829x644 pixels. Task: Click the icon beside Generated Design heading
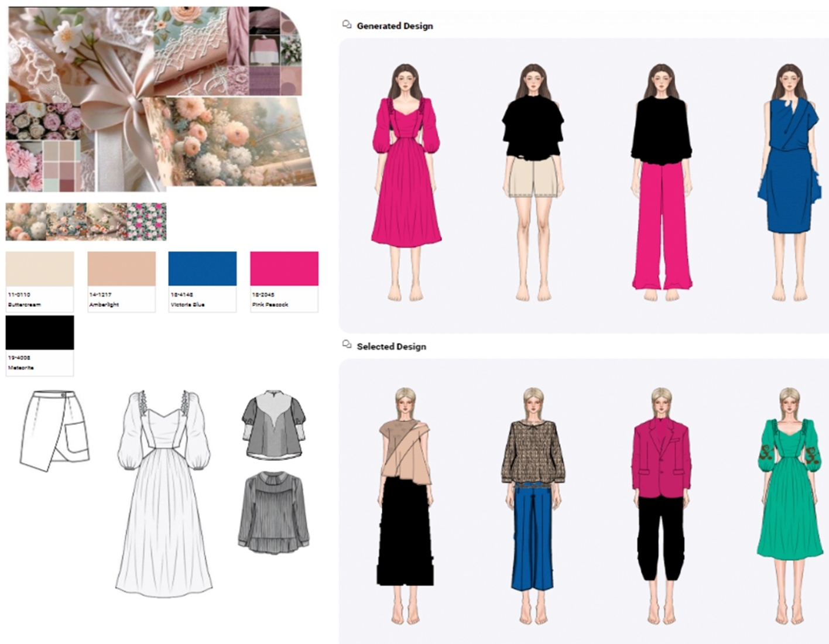pyautogui.click(x=347, y=25)
